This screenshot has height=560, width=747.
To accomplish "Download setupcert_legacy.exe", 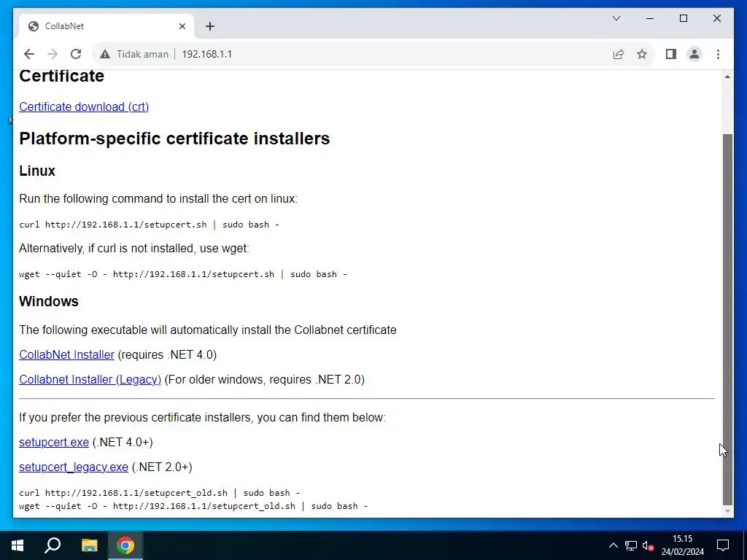I will click(x=74, y=467).
